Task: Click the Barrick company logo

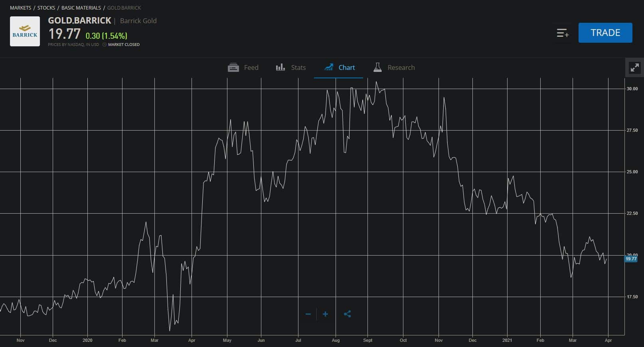Action: coord(25,32)
